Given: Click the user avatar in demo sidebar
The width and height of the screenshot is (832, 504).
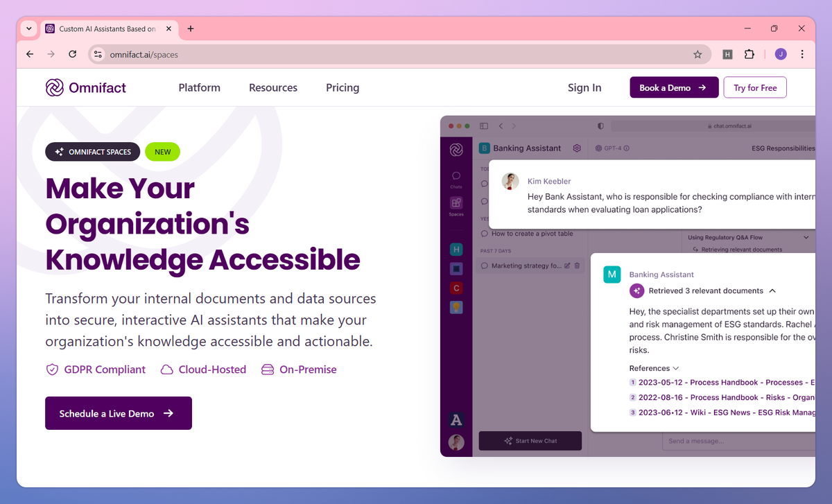Looking at the screenshot, I should pyautogui.click(x=456, y=442).
